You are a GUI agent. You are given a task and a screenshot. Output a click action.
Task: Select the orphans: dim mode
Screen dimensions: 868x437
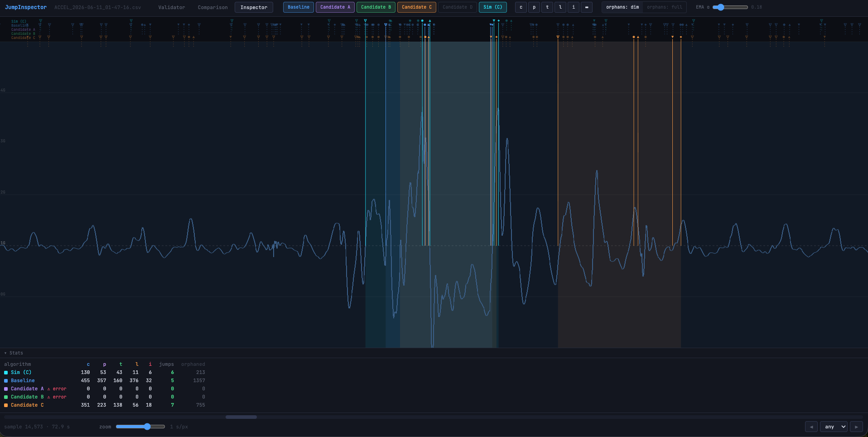[x=622, y=7]
